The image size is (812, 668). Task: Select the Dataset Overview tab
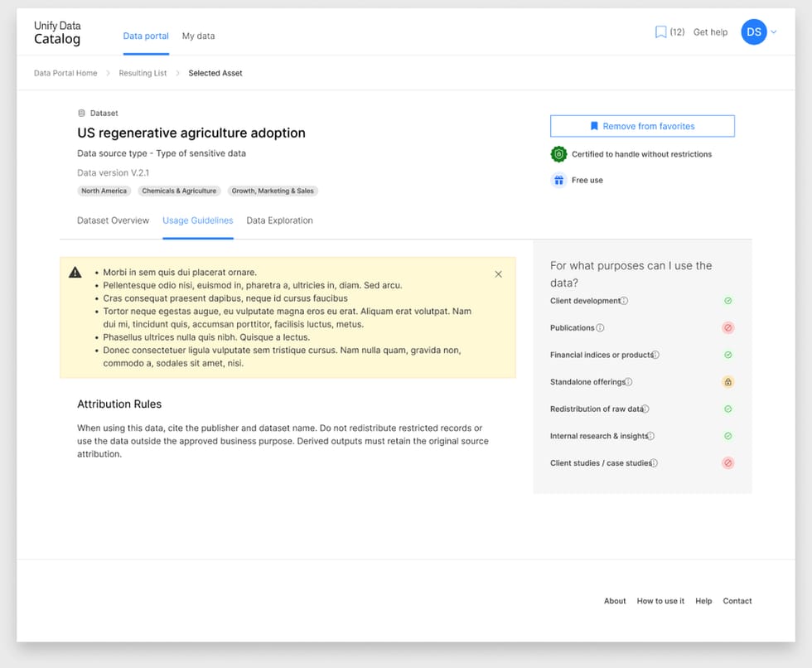[x=113, y=220]
